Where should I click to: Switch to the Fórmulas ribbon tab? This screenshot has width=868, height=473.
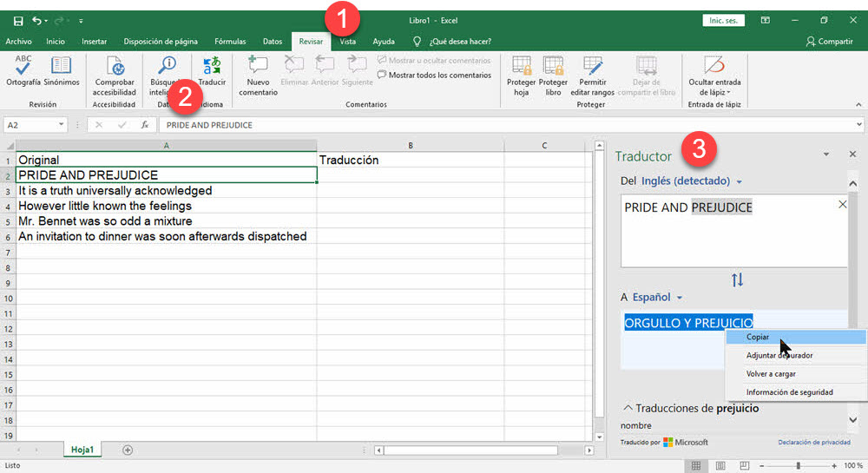point(230,41)
